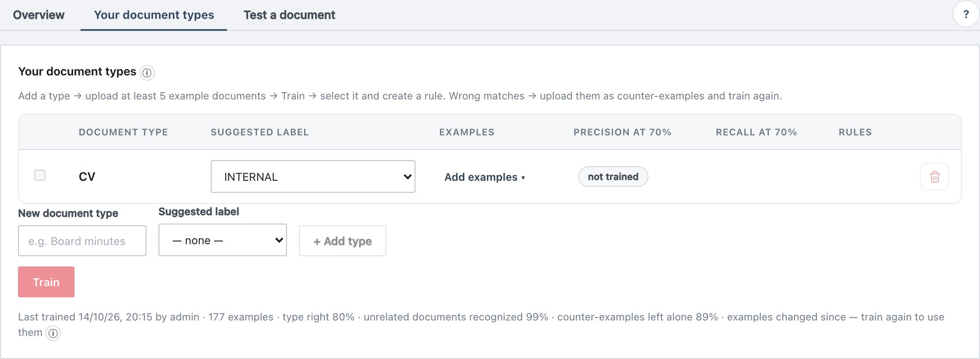Click the EXAMPLES column header
Viewport: 980px width, 359px height.
[x=467, y=132]
